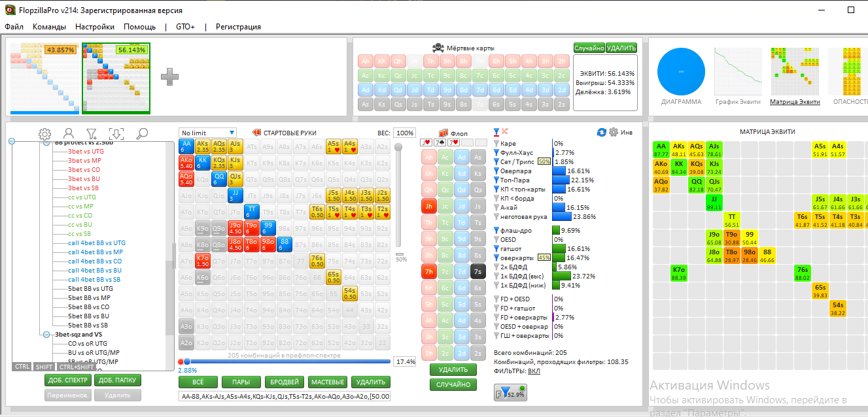The height and width of the screenshot is (417, 868).
Task: Click the ВКЛ filters link
Action: tap(534, 371)
